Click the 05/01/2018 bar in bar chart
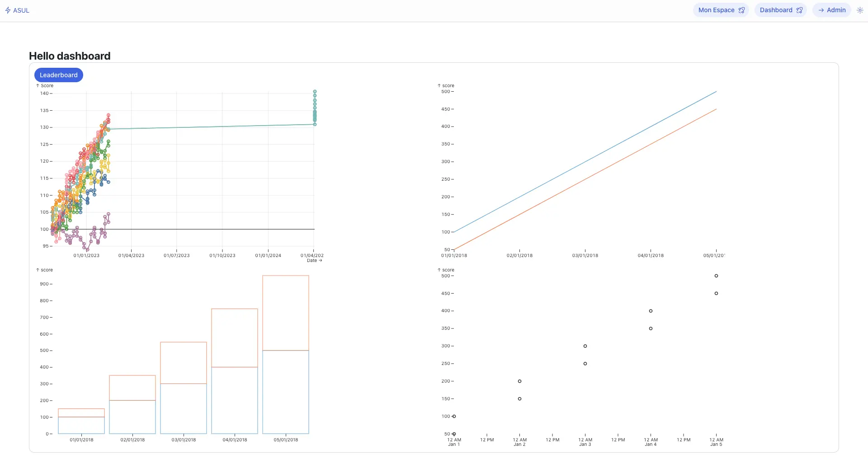The height and width of the screenshot is (468, 868). [286, 355]
